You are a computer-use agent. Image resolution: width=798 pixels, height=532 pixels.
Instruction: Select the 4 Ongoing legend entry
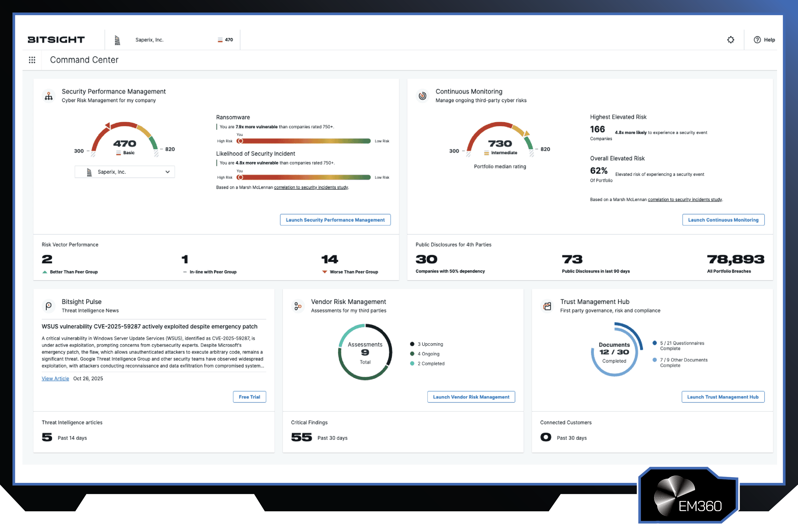click(x=425, y=354)
